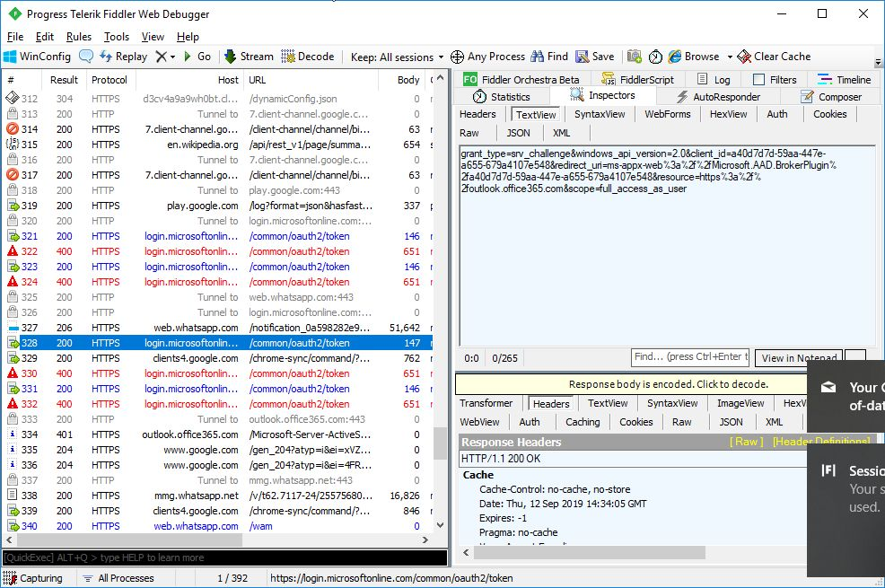Toggle Stream mode

(249, 57)
